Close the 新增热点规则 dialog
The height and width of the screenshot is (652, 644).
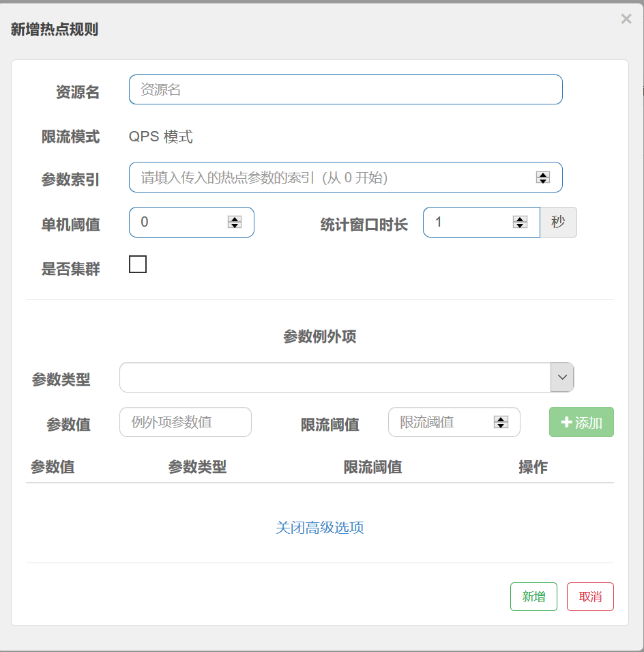click(x=626, y=18)
